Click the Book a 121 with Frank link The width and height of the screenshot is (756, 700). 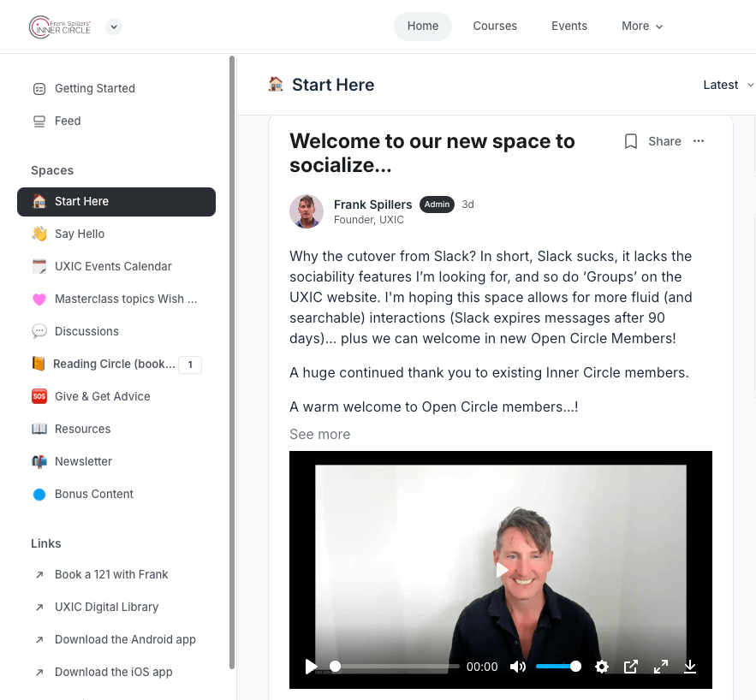(111, 574)
